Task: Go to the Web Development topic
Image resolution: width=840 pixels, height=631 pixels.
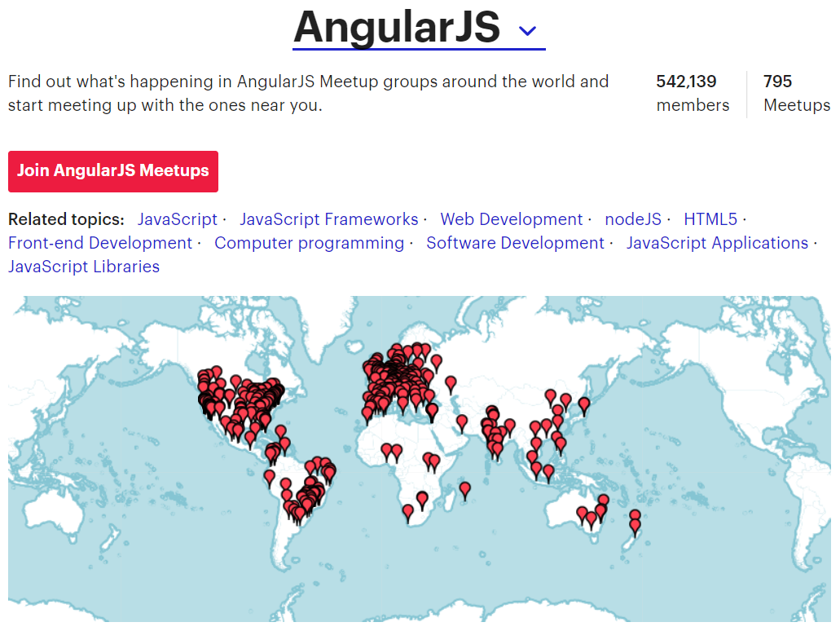Action: pyautogui.click(x=511, y=219)
